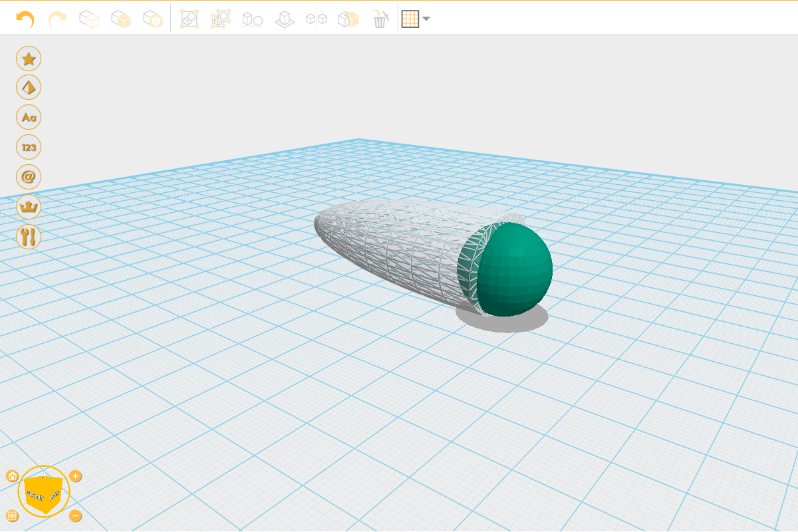
Task: Reset the camera with the home button
Action: (x=12, y=475)
